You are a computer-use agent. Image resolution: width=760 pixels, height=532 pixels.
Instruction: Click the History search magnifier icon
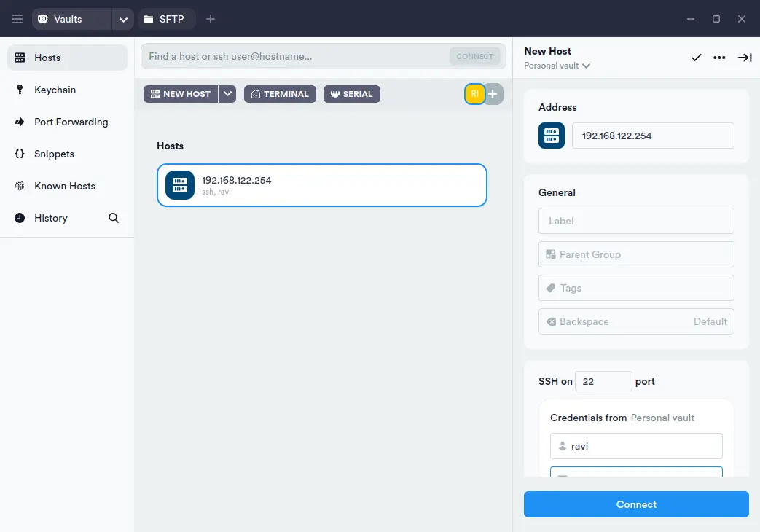(x=114, y=218)
